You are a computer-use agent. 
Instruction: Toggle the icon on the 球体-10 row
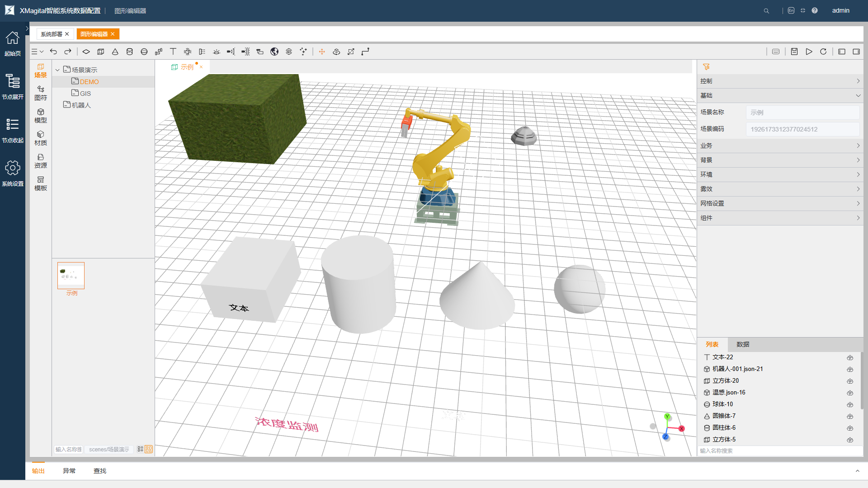850,404
